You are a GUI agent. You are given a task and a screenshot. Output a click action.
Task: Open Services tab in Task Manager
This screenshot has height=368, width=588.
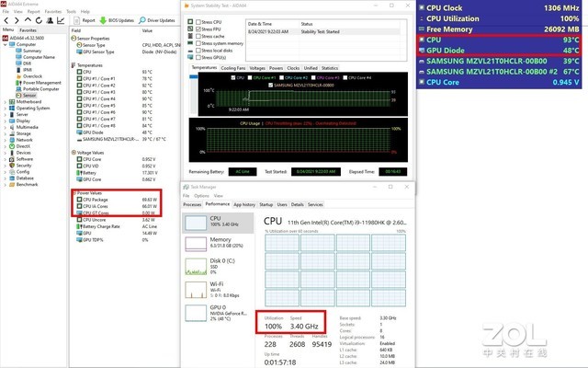coord(315,204)
